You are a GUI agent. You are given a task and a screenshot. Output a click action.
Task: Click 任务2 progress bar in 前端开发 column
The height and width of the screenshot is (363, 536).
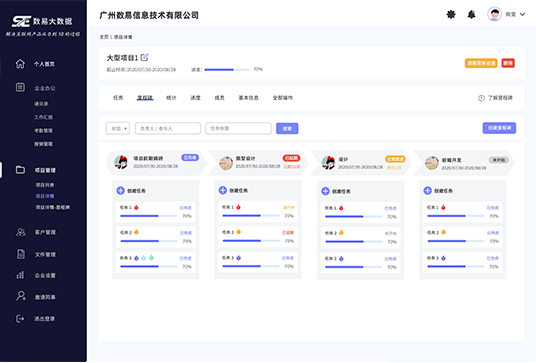456,241
